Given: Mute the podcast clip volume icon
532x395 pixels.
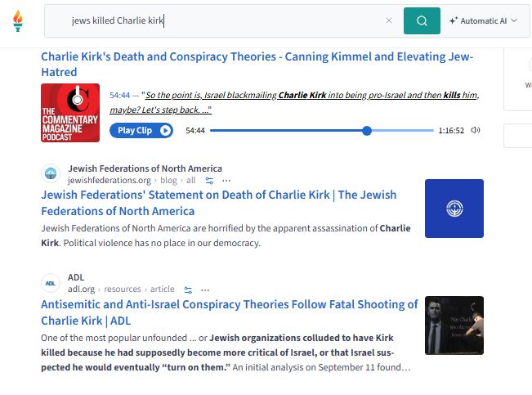Looking at the screenshot, I should 476,130.
